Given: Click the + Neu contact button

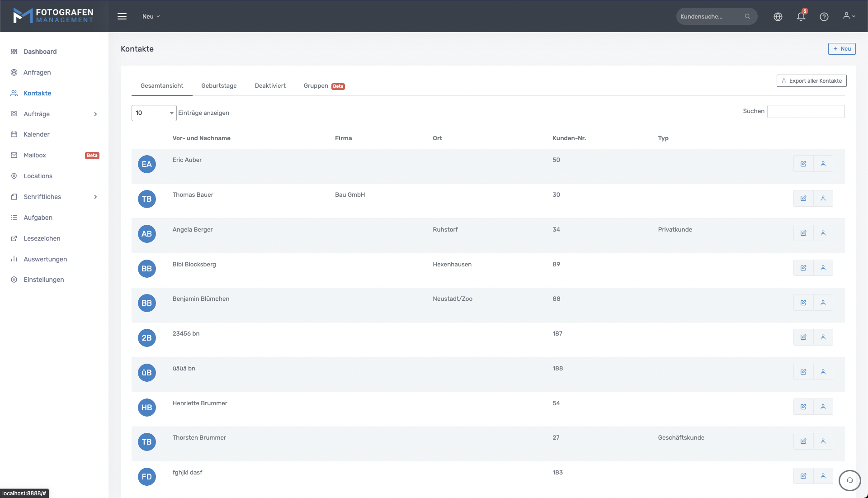Looking at the screenshot, I should (841, 49).
